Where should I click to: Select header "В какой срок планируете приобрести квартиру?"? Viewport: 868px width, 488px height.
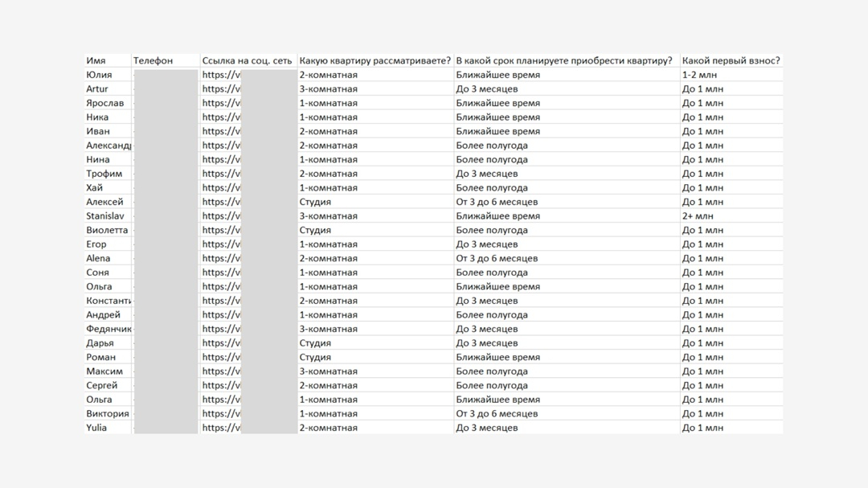(x=564, y=61)
